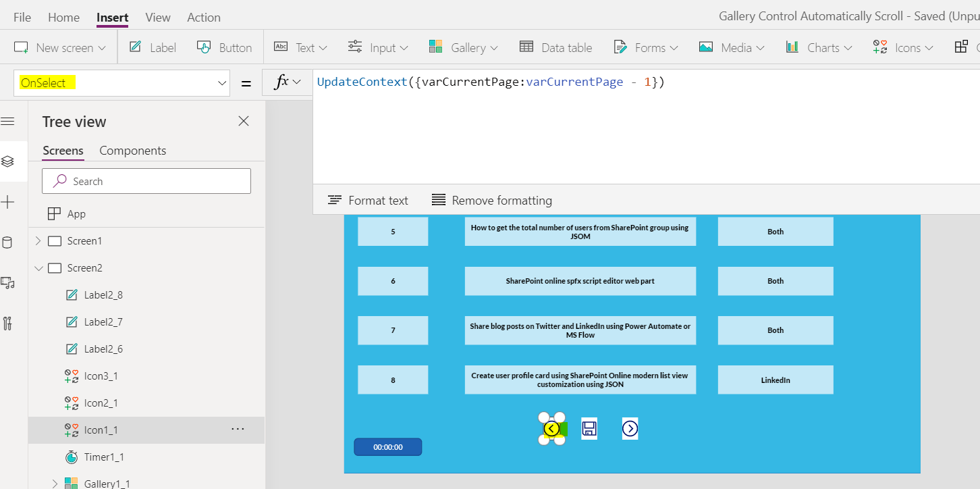Viewport: 980px width, 489px height.
Task: Click the Timer1_1 timer showing 00:00:00
Action: tap(387, 446)
